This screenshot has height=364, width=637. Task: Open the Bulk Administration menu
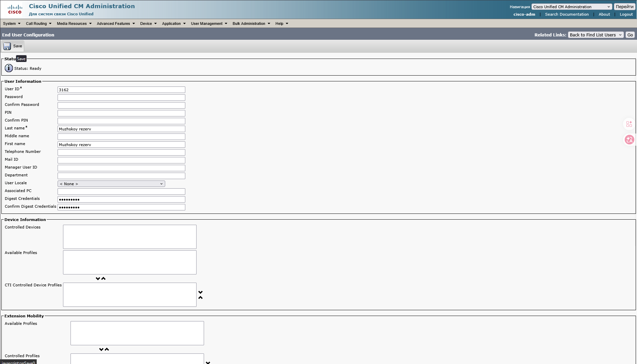(251, 23)
